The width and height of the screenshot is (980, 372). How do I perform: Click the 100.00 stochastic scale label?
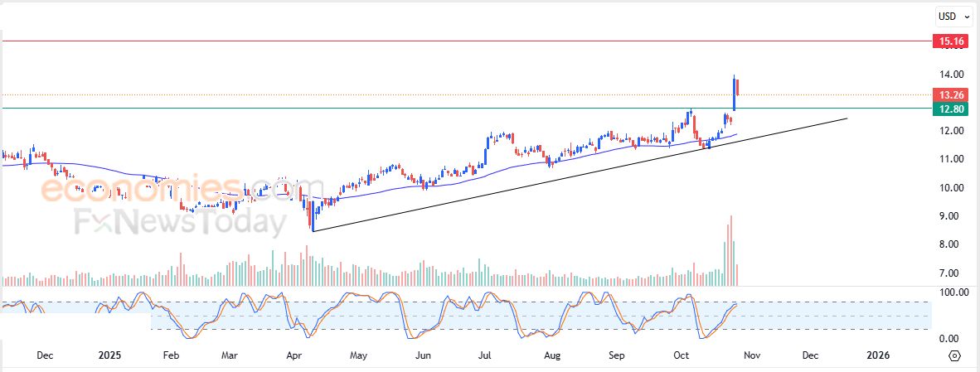click(947, 292)
